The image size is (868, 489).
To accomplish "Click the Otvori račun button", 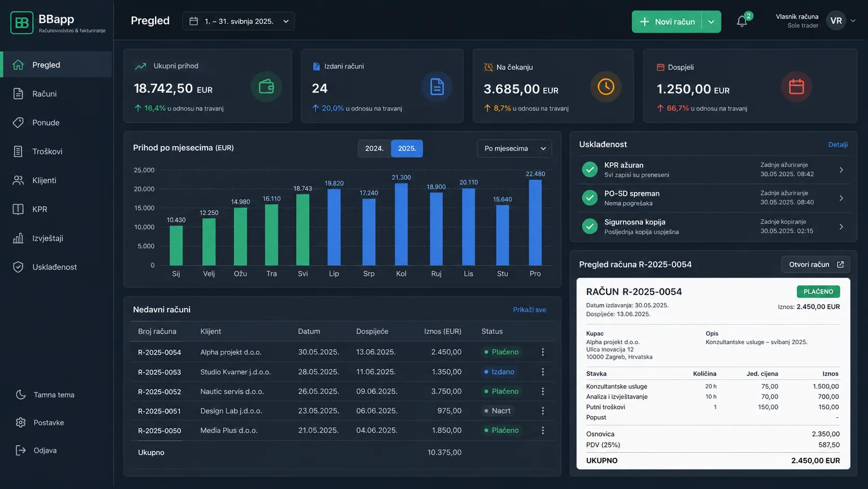I will [816, 265].
